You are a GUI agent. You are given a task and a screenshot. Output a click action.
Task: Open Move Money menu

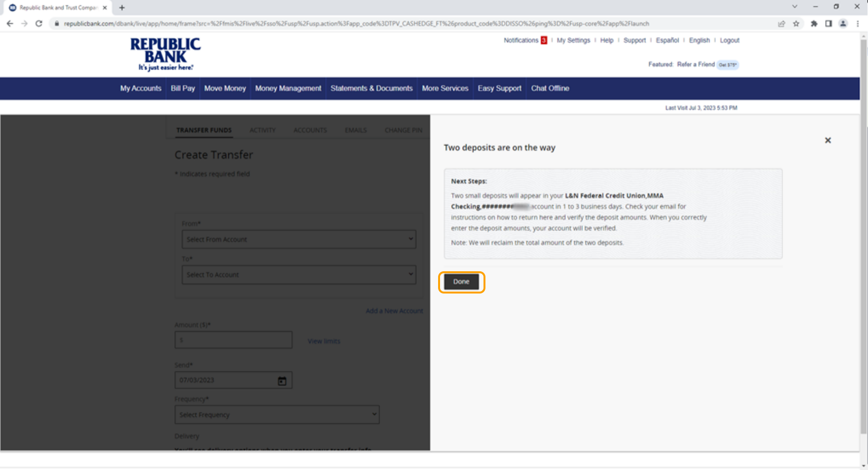pos(225,88)
